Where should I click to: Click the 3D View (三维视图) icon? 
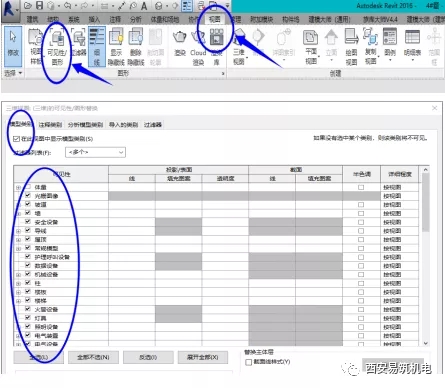(x=239, y=47)
